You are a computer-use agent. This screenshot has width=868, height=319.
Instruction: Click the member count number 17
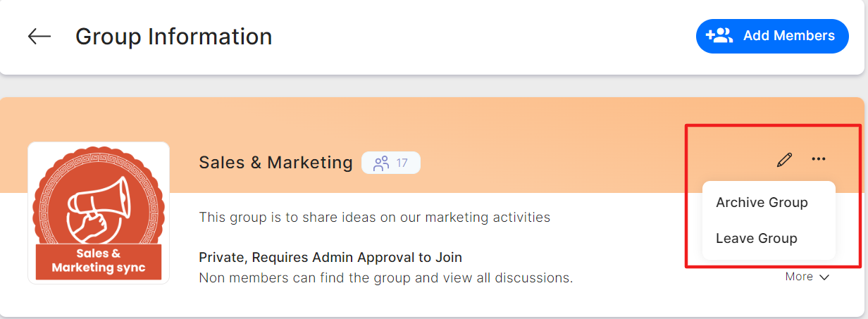[x=402, y=163]
